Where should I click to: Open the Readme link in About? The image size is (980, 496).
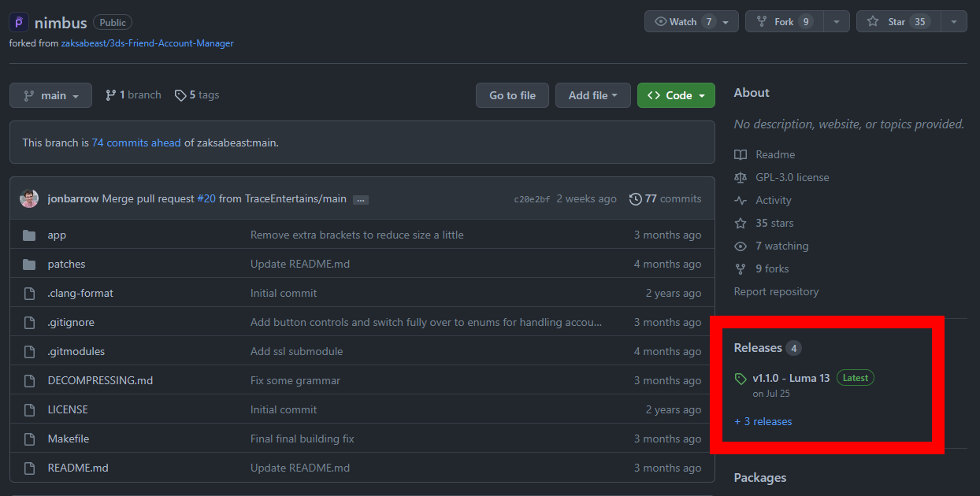click(775, 154)
